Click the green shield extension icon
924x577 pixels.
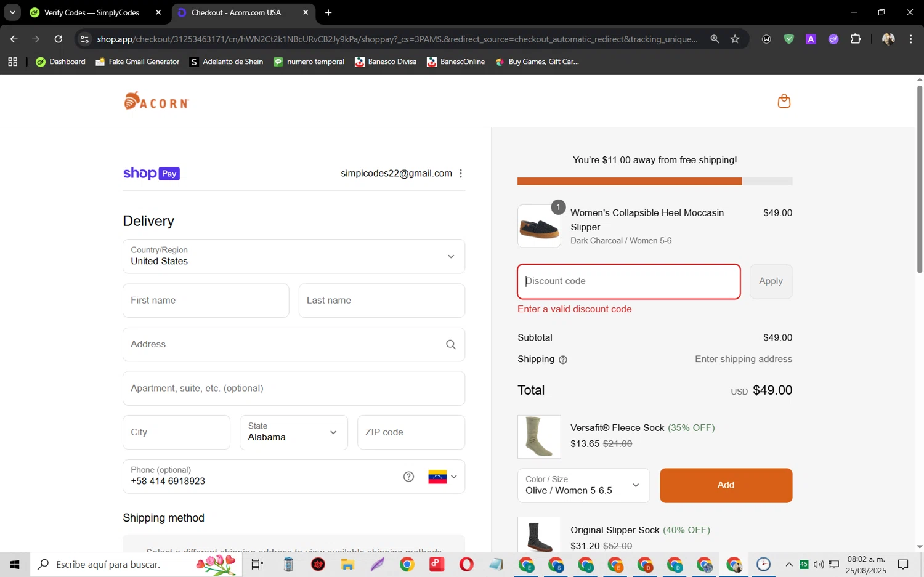coord(788,39)
